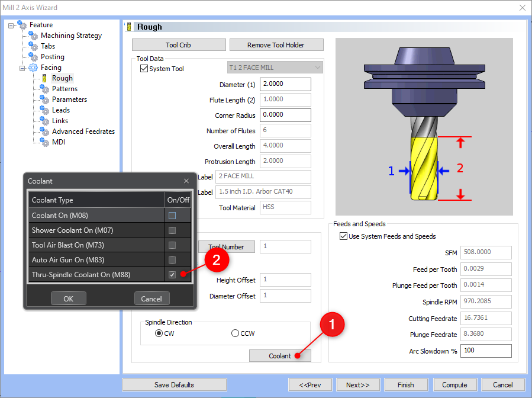Click the Patterns gear icon
532x398 pixels.
point(44,89)
